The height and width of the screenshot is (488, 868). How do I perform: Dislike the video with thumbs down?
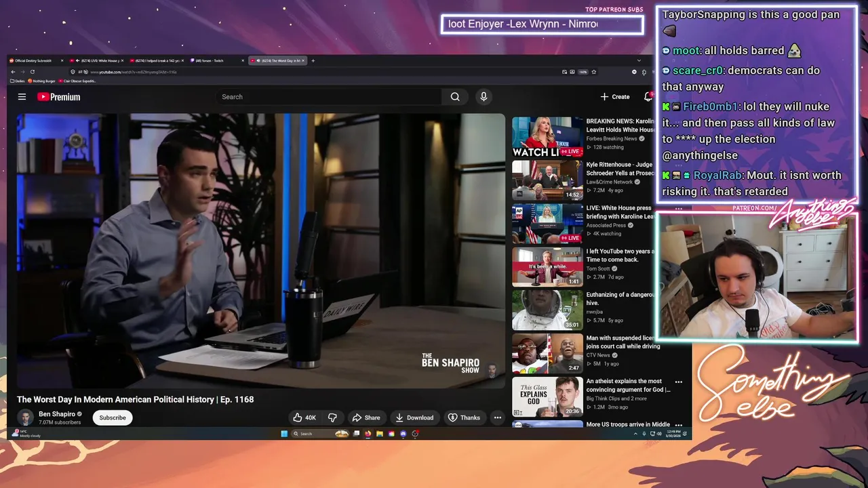tap(332, 418)
